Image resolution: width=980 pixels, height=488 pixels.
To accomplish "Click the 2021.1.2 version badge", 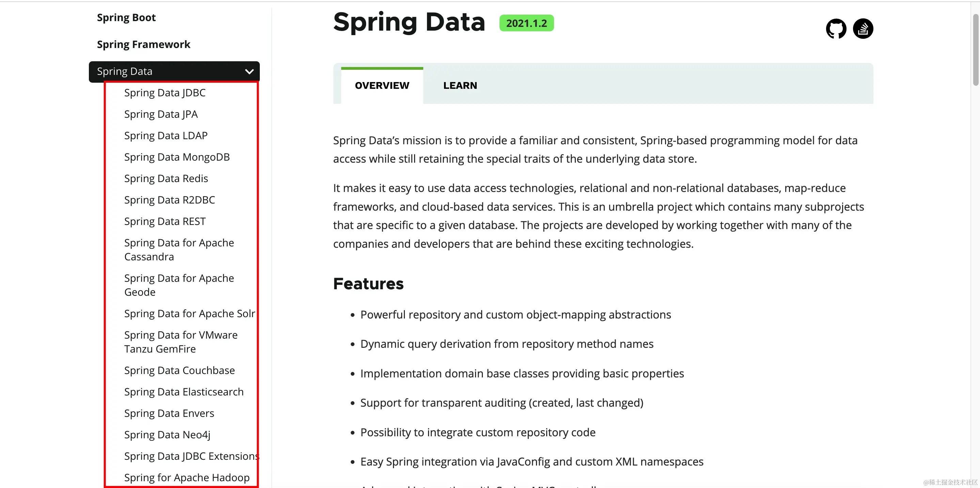I will (x=526, y=23).
